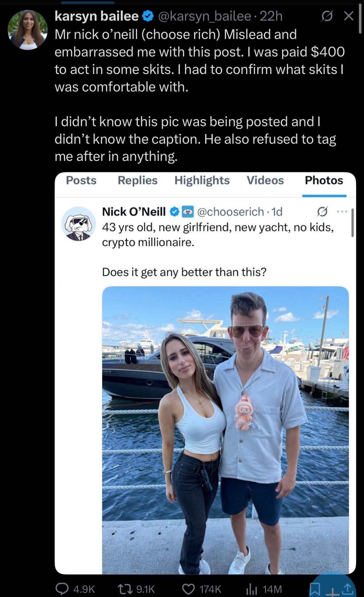Open the Highlights tab
This screenshot has height=597, width=364.
[202, 180]
